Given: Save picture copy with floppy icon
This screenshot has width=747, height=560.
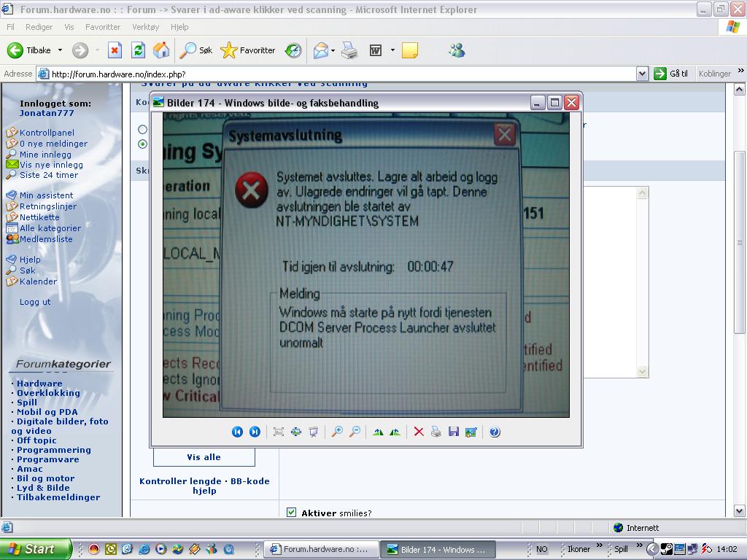Looking at the screenshot, I should 454,432.
